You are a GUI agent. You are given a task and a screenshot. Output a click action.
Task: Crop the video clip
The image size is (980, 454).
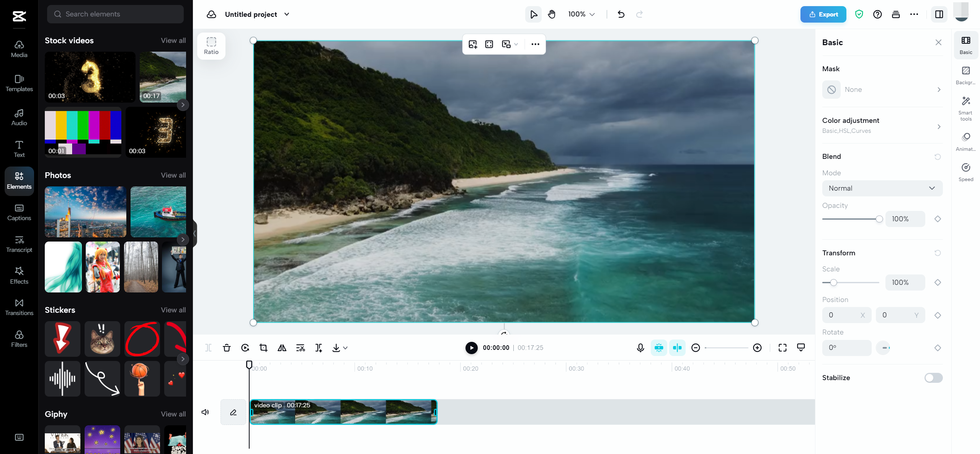click(263, 348)
